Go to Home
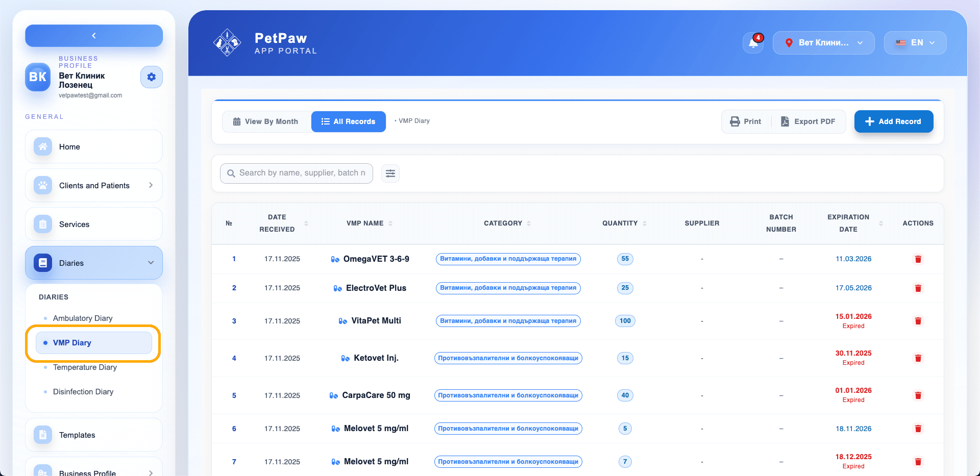This screenshot has height=476, width=980. (94, 147)
